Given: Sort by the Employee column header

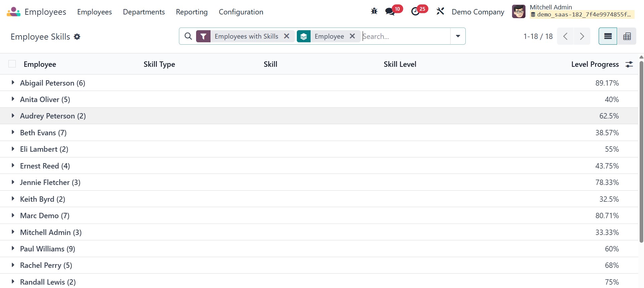Looking at the screenshot, I should pyautogui.click(x=40, y=64).
